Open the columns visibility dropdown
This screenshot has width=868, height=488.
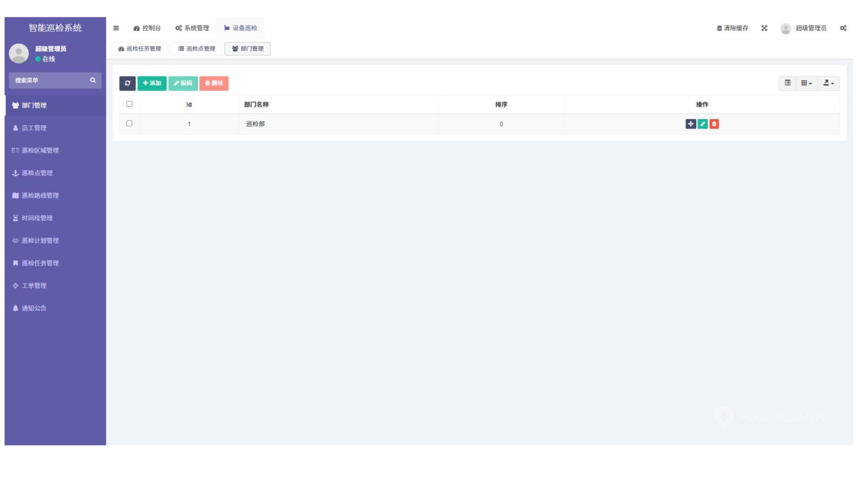pyautogui.click(x=807, y=83)
